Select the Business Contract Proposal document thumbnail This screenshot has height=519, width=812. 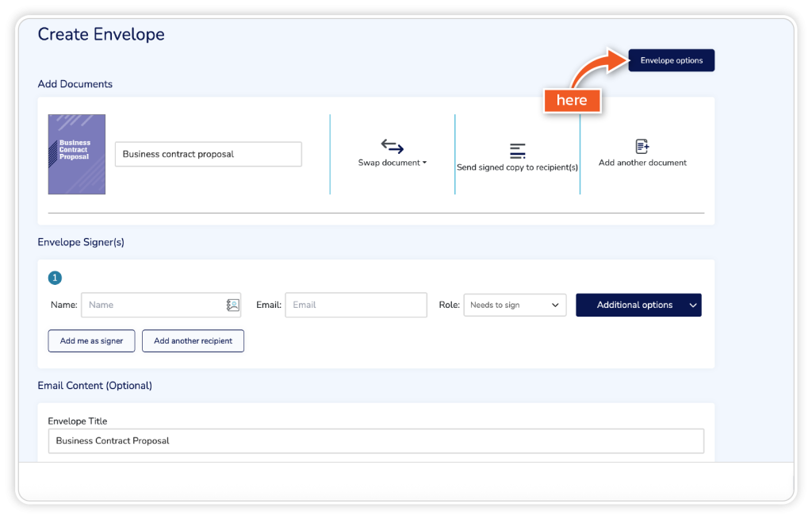click(77, 154)
